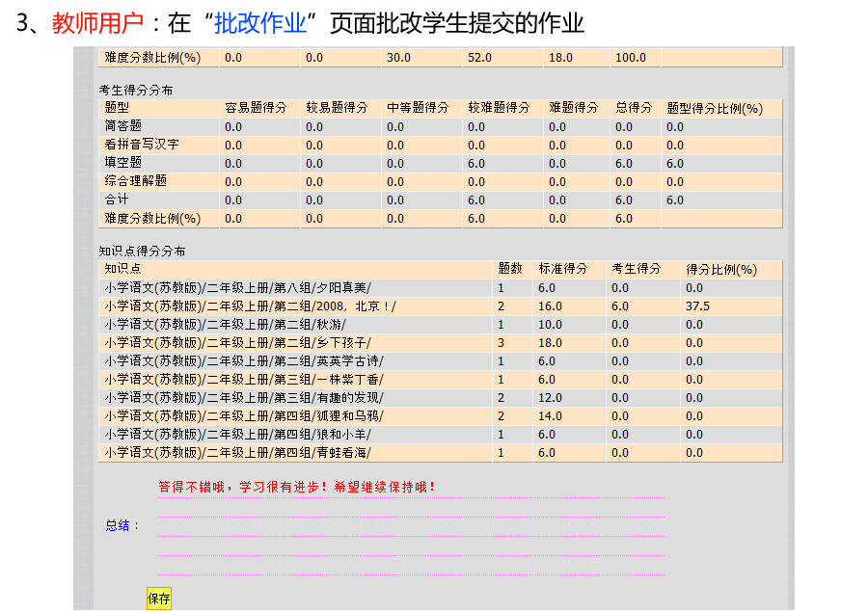Click the red comment text in summary field
The image size is (868, 612).
pos(297,488)
